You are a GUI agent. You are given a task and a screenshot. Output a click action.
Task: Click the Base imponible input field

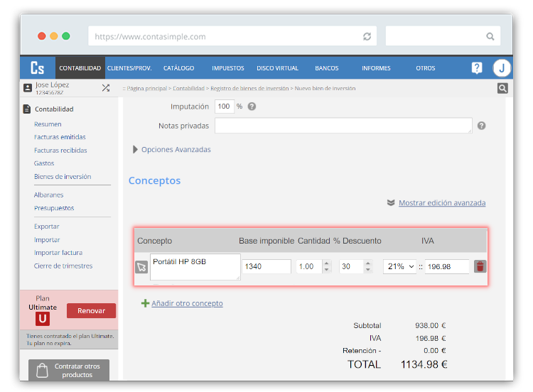(266, 266)
